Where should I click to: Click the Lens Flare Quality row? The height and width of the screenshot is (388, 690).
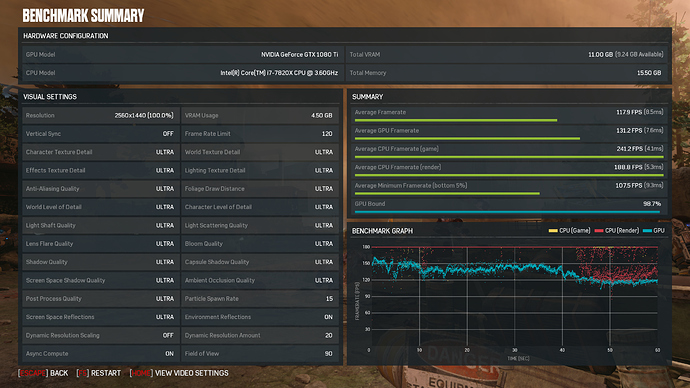[101, 244]
